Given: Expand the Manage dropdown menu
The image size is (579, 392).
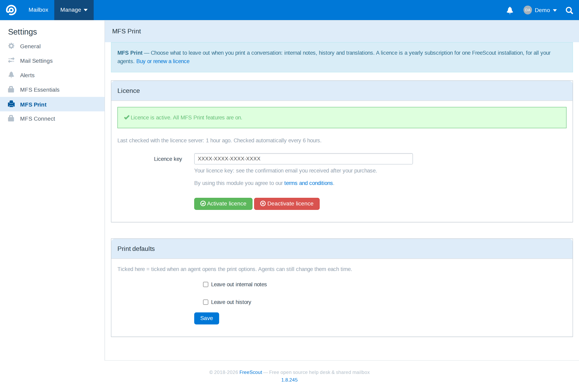Looking at the screenshot, I should 74,10.
